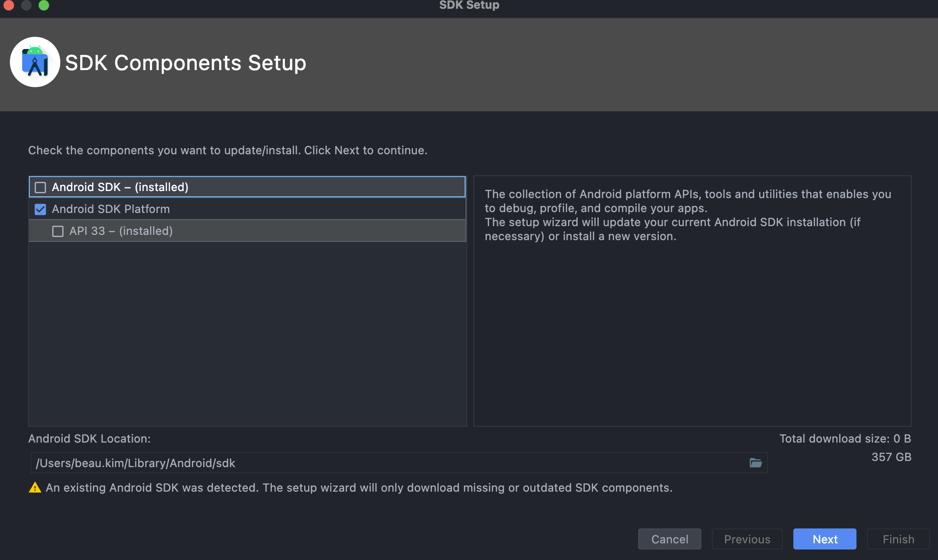The image size is (938, 560).
Task: Click the yellow warning triangle icon
Action: click(x=35, y=487)
